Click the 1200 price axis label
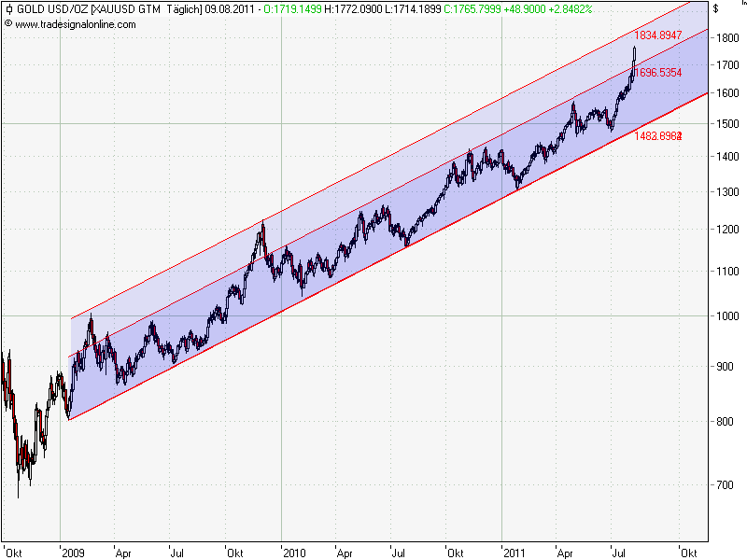 point(727,230)
